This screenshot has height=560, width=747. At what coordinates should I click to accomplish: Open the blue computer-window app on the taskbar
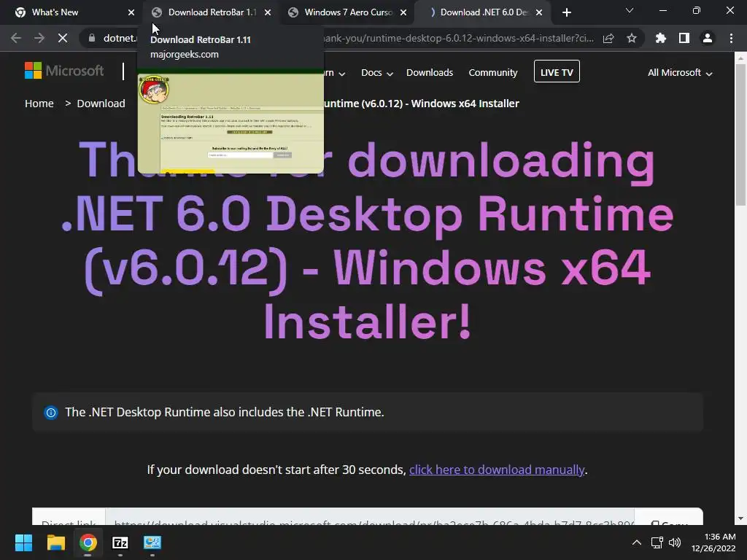click(152, 542)
